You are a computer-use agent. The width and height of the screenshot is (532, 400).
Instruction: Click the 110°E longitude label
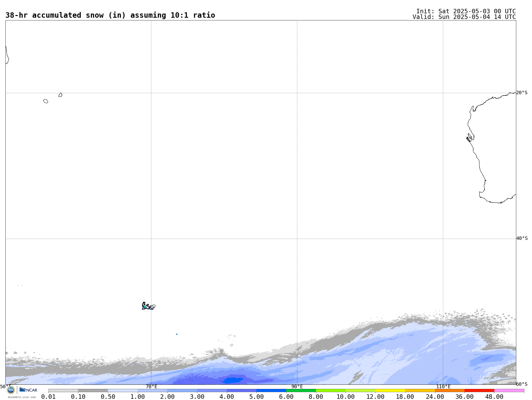443,386
